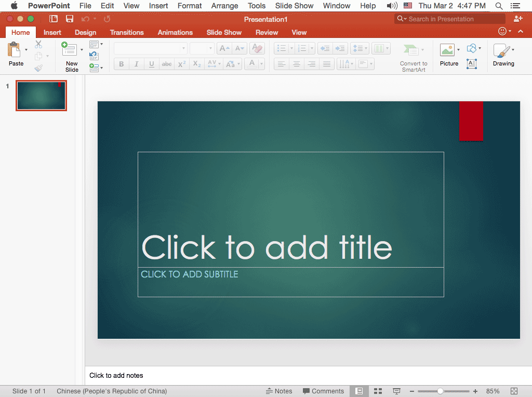Adjust the zoom slider handle
Image resolution: width=532 pixels, height=397 pixels.
[440, 391]
